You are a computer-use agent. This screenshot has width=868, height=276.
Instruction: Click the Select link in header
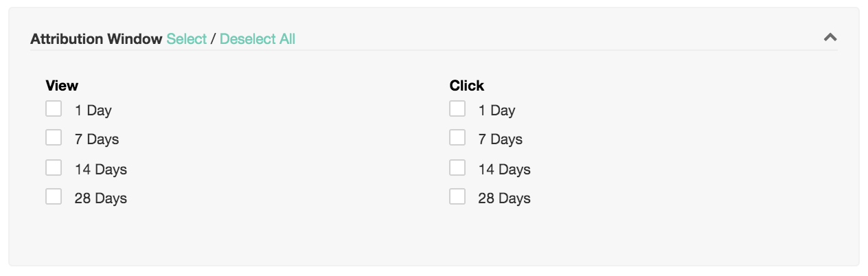click(186, 39)
